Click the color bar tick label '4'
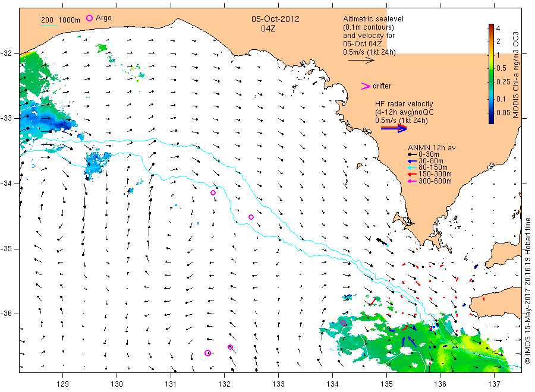 [x=498, y=29]
